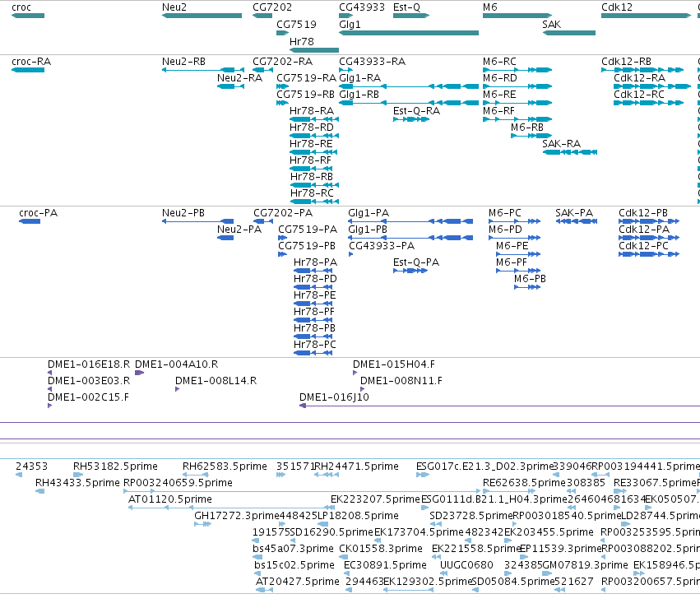Screen dimensions: 700x594
Task: Click the DME1-016J10 clone line
Action: click(x=499, y=406)
